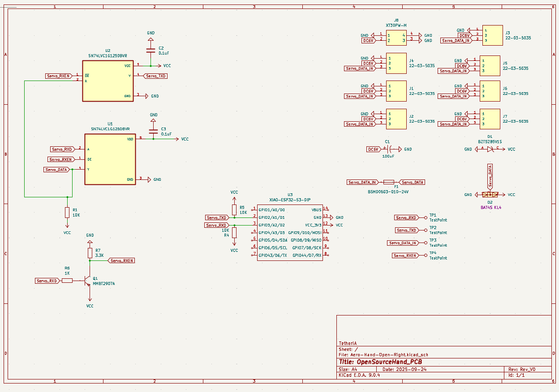Screen dimensions: 559x392
Task: Select capacitor C1 100uF symbol
Action: (x=388, y=149)
